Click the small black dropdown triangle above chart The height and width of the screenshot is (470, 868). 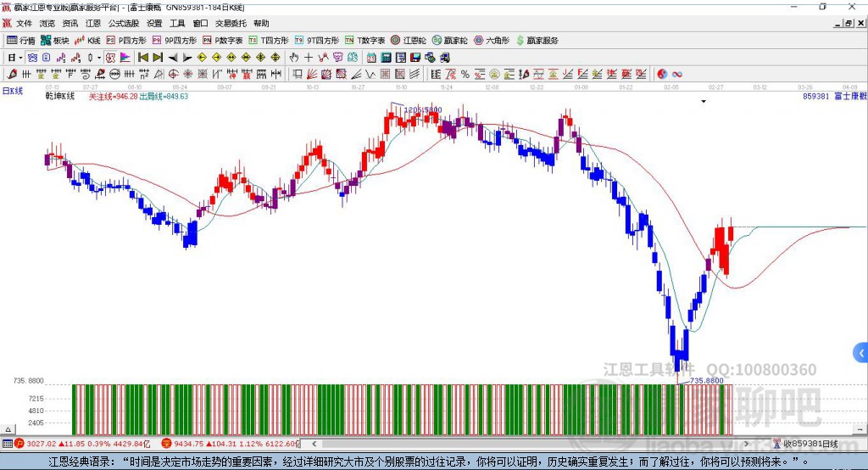click(x=704, y=102)
